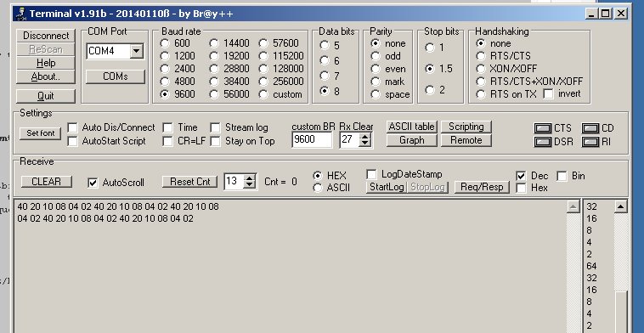This screenshot has width=644, height=333.
Task: Increase the Rx Clear value
Action: click(x=364, y=136)
